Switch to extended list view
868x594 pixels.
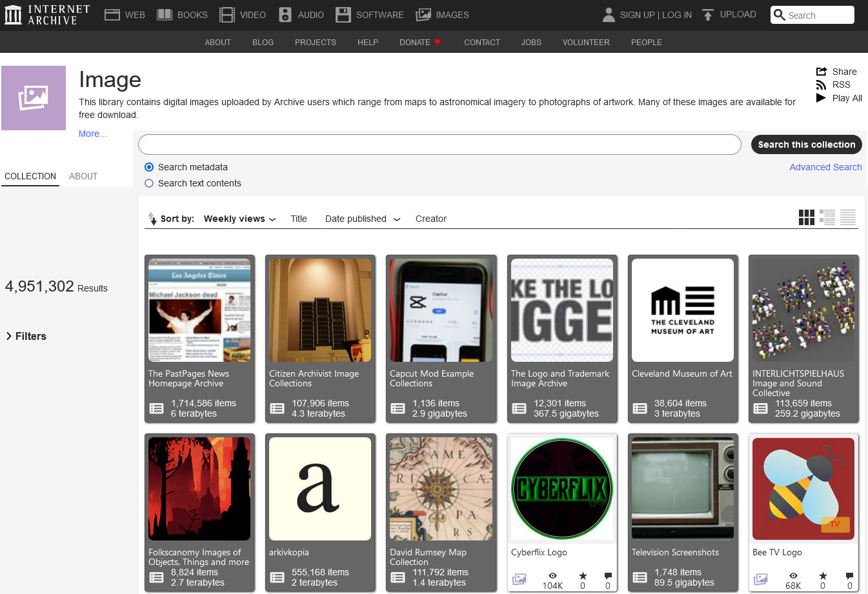tap(827, 217)
